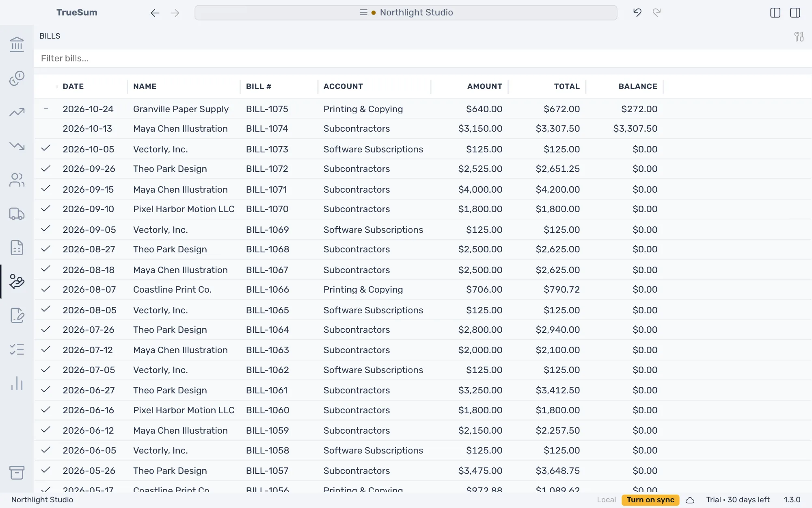The width and height of the screenshot is (812, 508).
Task: Click the Turn on sync button
Action: coord(650,500)
